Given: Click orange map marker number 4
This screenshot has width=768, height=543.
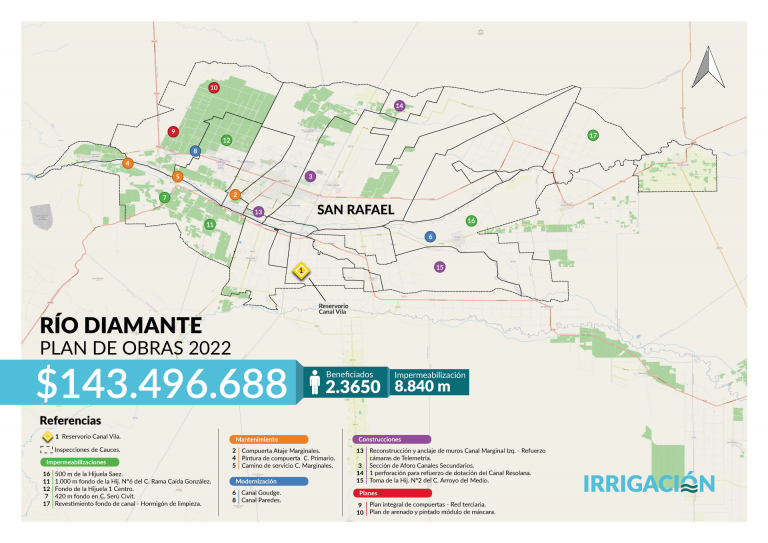Looking at the screenshot, I should point(127,163).
